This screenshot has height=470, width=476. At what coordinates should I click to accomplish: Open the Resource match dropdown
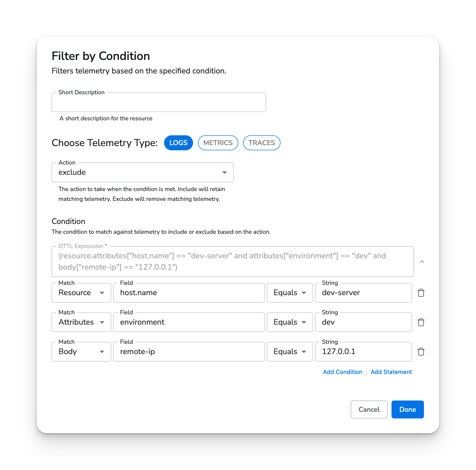pos(102,293)
